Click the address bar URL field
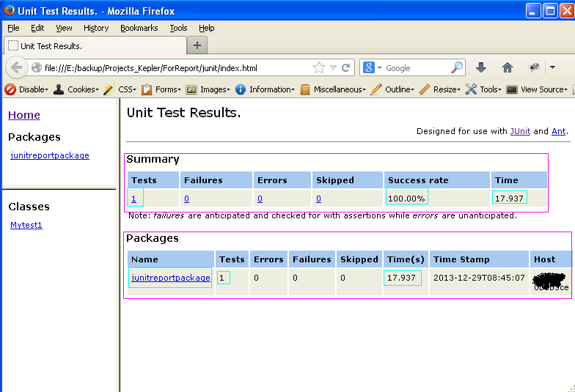Viewport: 575px width, 392px height. (x=177, y=67)
